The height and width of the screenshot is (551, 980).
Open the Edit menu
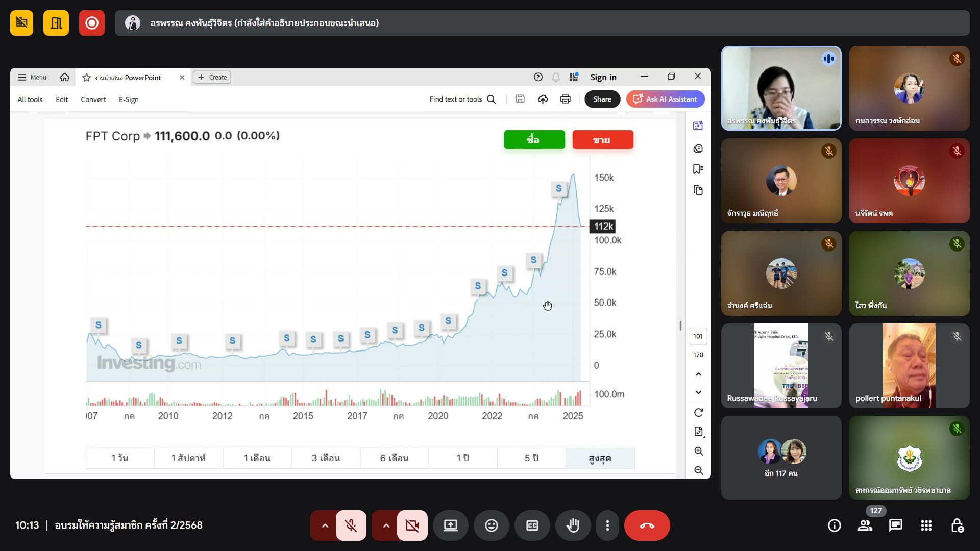coord(62,99)
